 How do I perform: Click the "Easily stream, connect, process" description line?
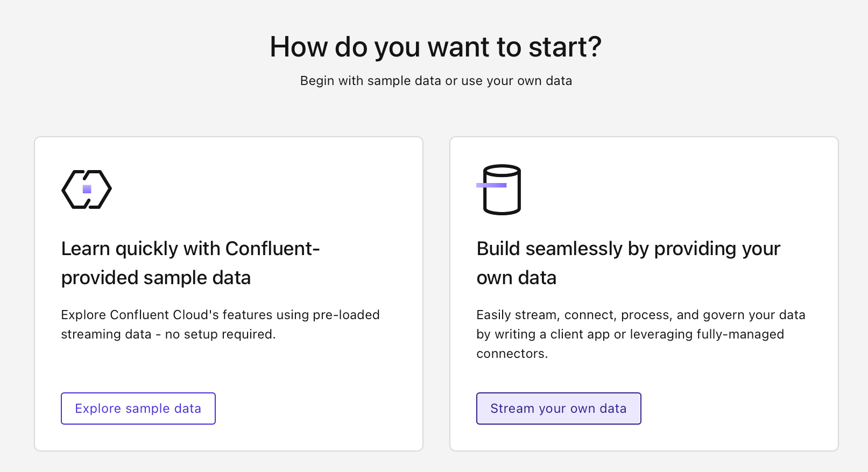pyautogui.click(x=640, y=315)
